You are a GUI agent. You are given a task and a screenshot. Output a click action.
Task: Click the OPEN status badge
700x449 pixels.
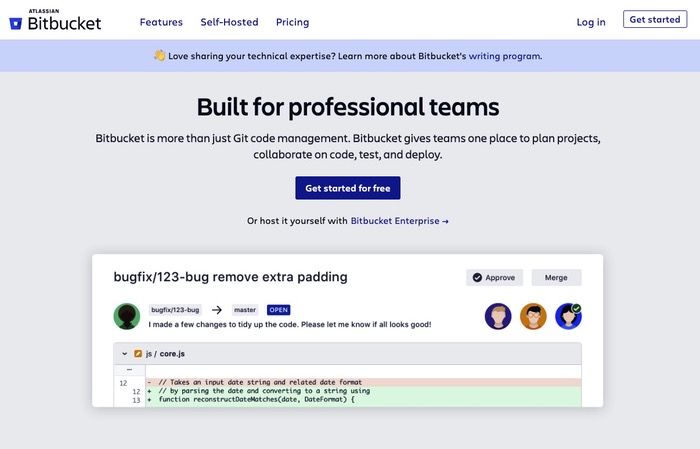tap(279, 310)
